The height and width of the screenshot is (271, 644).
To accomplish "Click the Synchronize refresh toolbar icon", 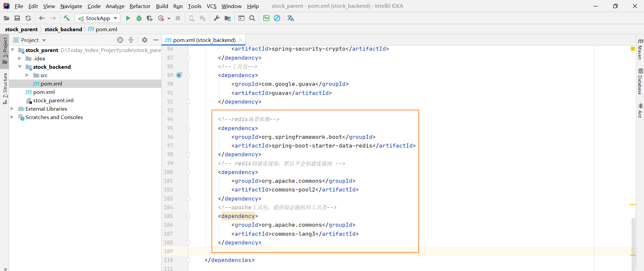I will click(28, 18).
